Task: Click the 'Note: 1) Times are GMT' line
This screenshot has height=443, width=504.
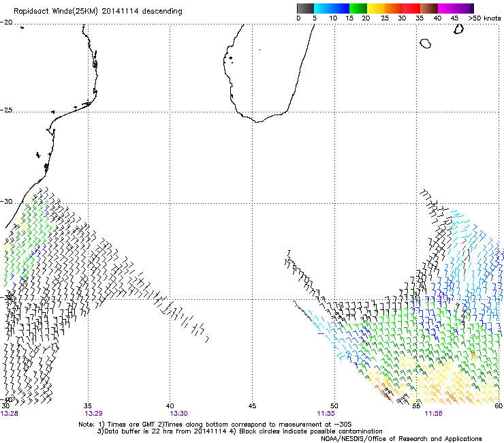Action: [215, 425]
